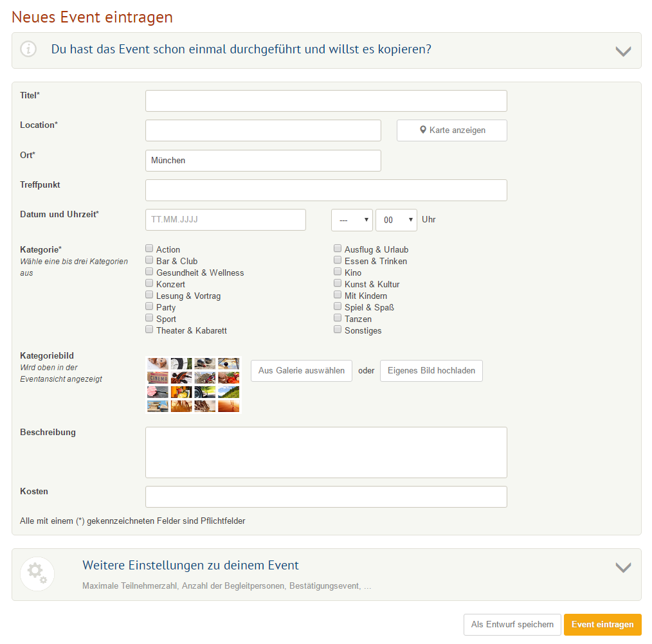Show the map with Karte anzeigen
This screenshot has height=644, width=652.
click(451, 130)
